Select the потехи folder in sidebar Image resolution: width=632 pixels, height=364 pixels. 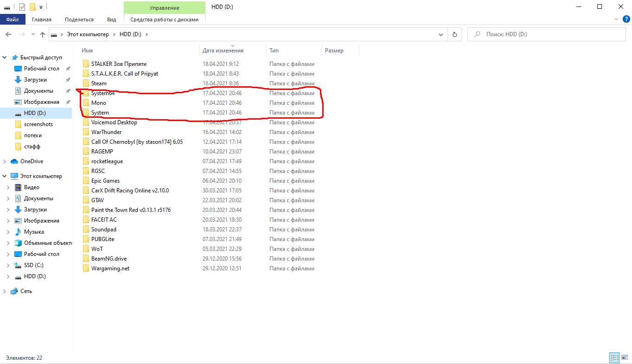[x=33, y=135]
